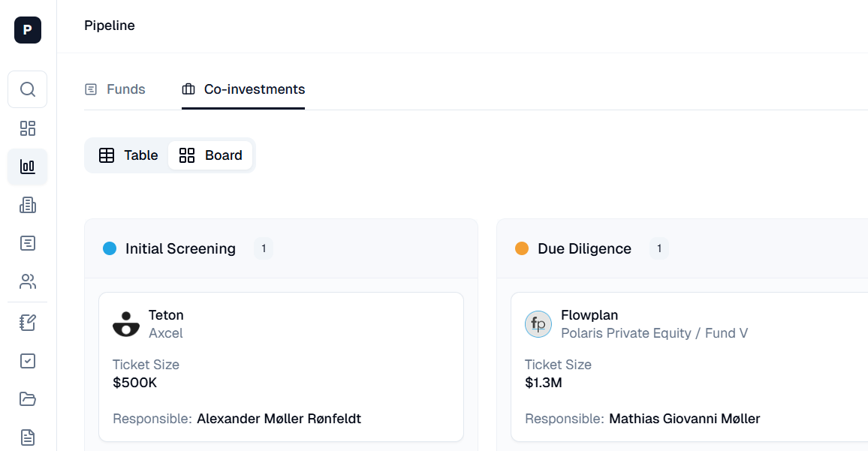Screen dimensions: 868x451
Task: Open the notes notebook icon in sidebar
Action: (28, 323)
